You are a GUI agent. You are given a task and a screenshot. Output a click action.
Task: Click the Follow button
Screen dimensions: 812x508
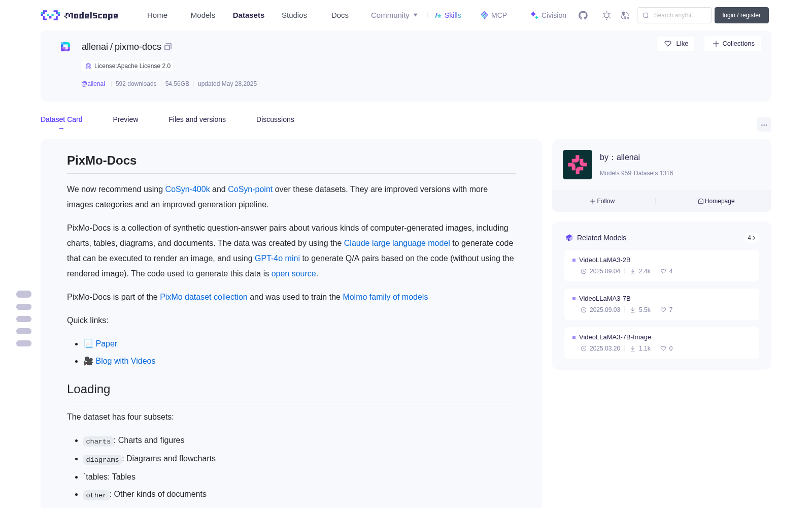[602, 201]
